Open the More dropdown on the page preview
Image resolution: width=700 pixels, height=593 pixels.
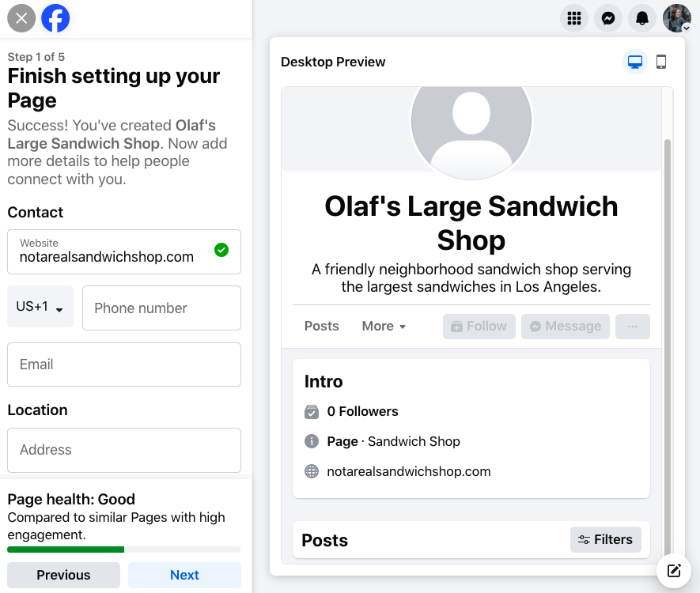(x=384, y=326)
